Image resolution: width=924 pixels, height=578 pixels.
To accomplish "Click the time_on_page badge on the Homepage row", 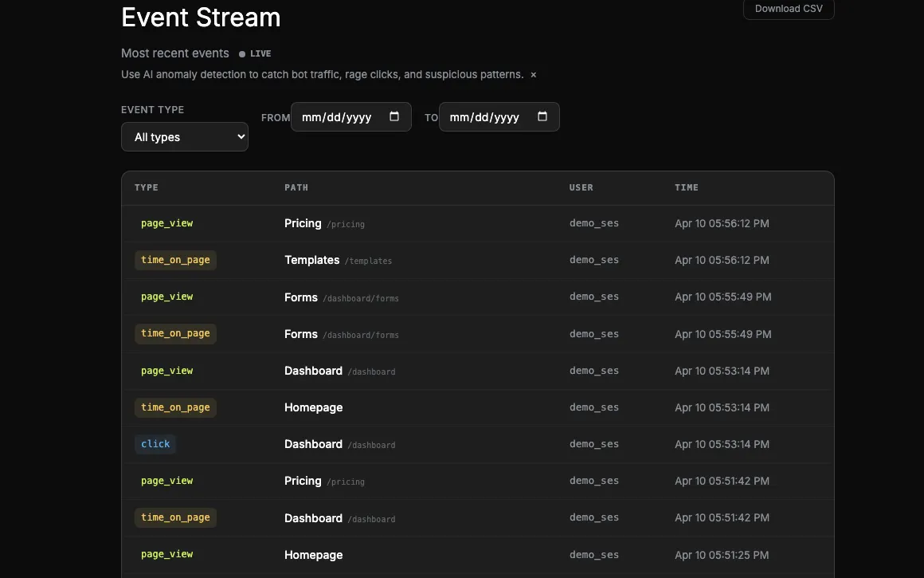I will pyautogui.click(x=175, y=407).
